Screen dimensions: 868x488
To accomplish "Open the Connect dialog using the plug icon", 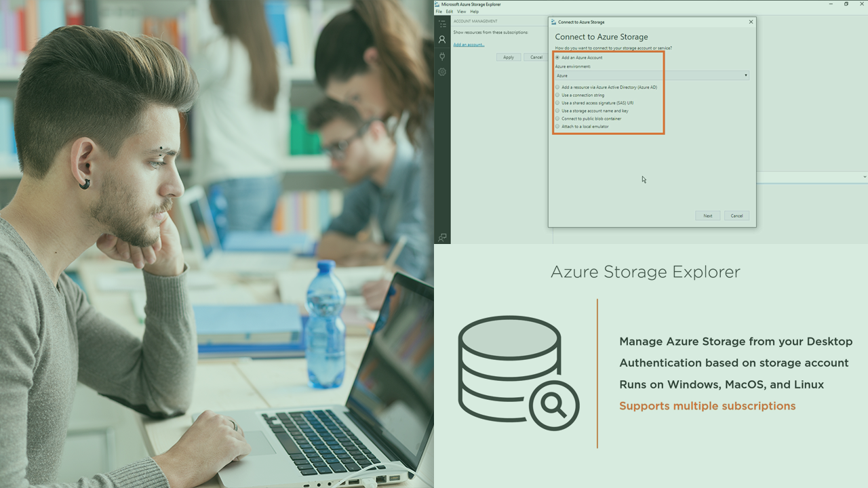I will click(442, 56).
